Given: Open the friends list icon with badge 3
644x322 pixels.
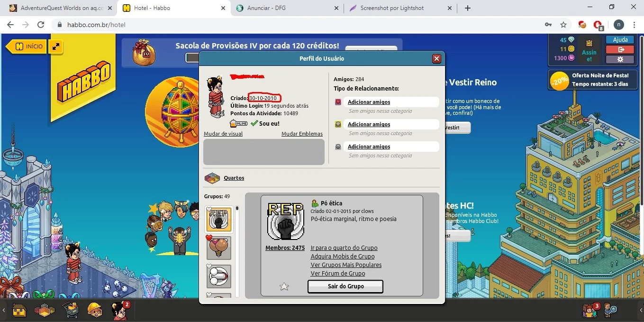Looking at the screenshot, I should click(x=590, y=310).
